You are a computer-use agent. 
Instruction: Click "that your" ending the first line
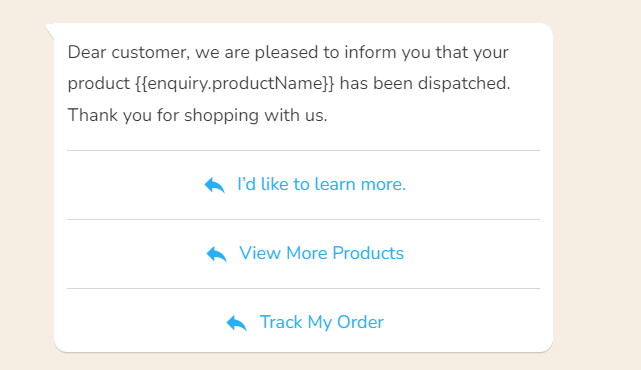click(x=472, y=53)
